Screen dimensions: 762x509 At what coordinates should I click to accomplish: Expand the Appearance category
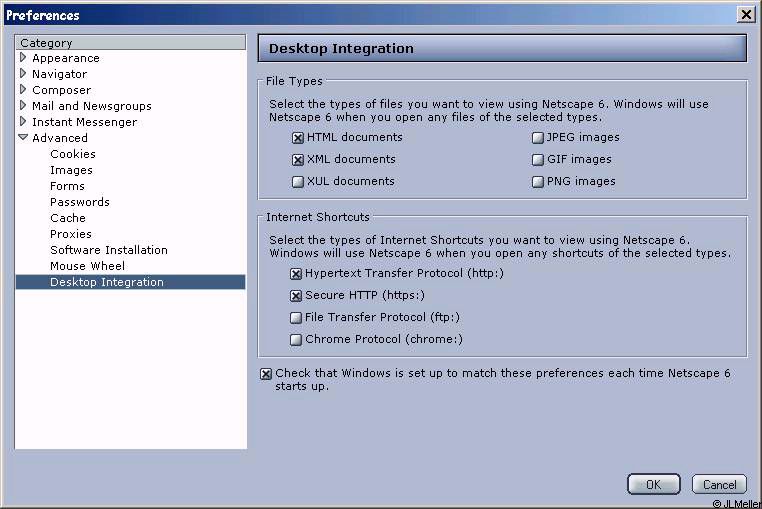23,57
